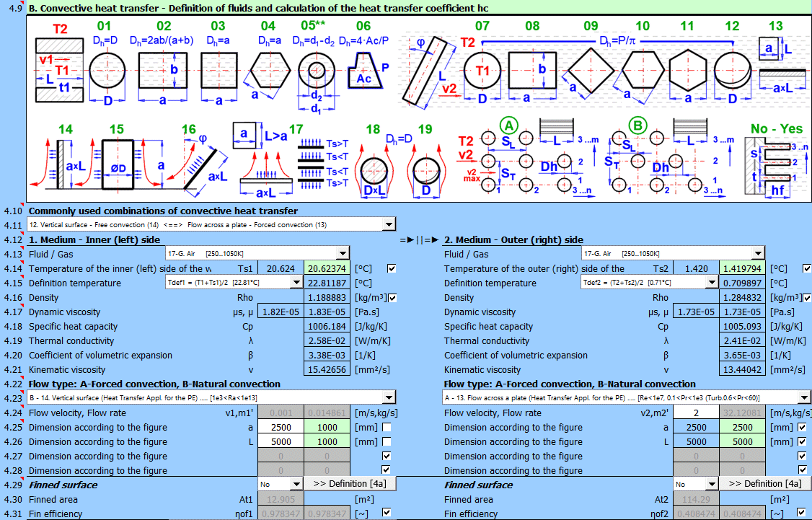Expand the outer side flow type dropdown
The image size is (812, 520).
804,398
